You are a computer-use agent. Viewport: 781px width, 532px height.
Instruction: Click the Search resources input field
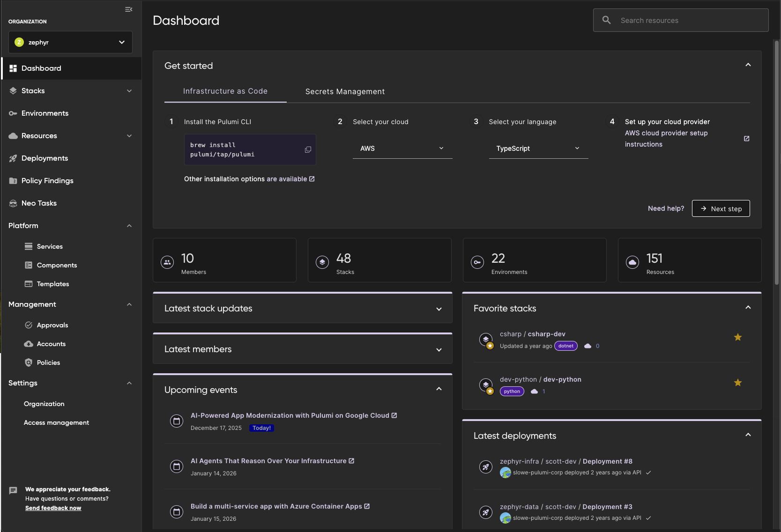coord(681,20)
